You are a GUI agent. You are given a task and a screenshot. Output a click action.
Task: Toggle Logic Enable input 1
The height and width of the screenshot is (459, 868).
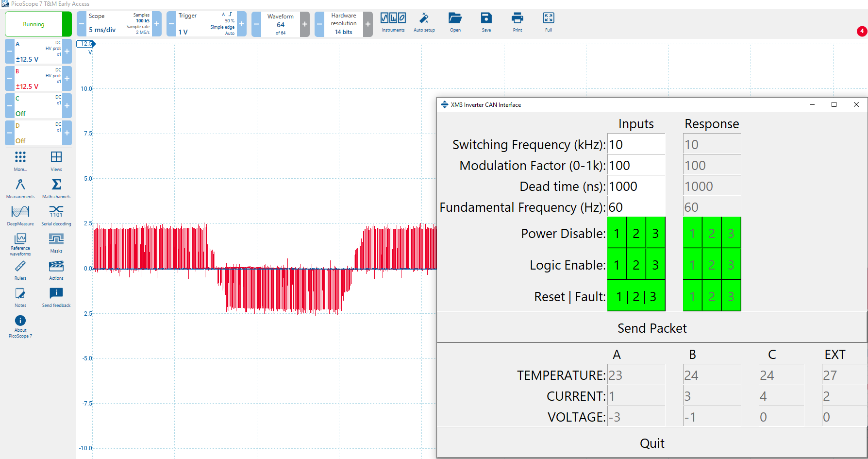[617, 265]
